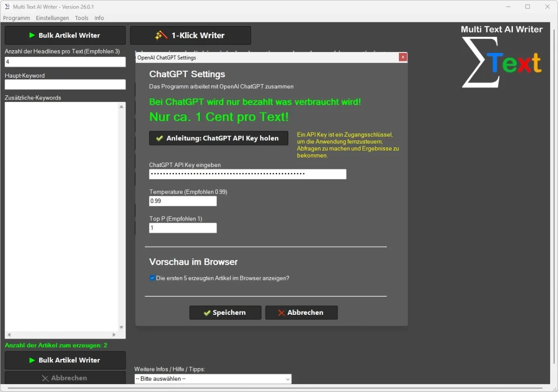The image size is (558, 392).
Task: Click the Speichern button
Action: tap(225, 312)
